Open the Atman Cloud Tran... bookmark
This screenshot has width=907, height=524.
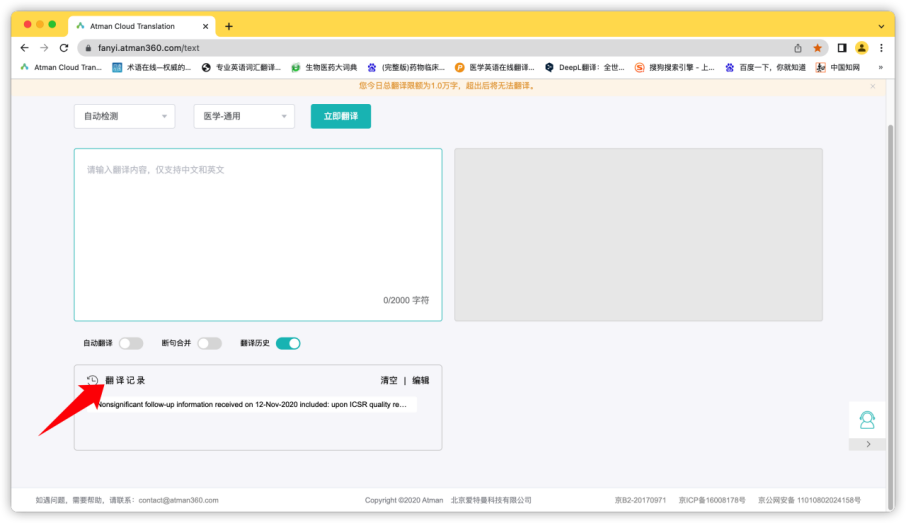point(61,67)
